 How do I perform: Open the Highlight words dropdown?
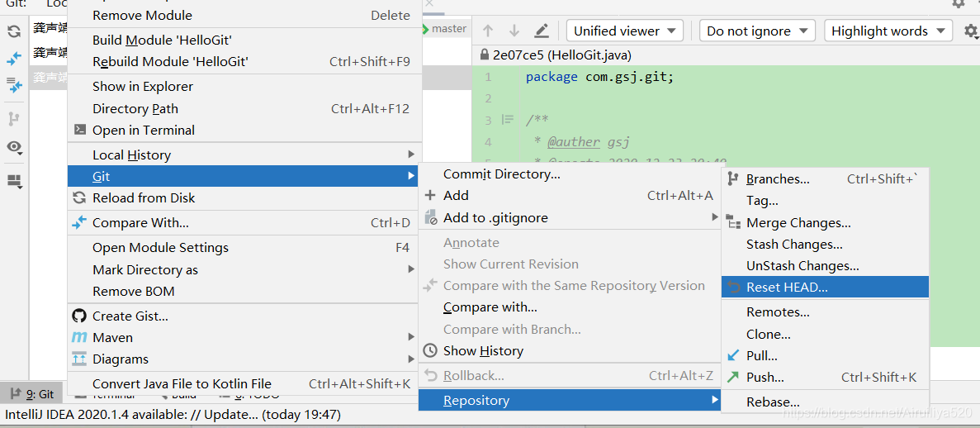[x=888, y=31]
